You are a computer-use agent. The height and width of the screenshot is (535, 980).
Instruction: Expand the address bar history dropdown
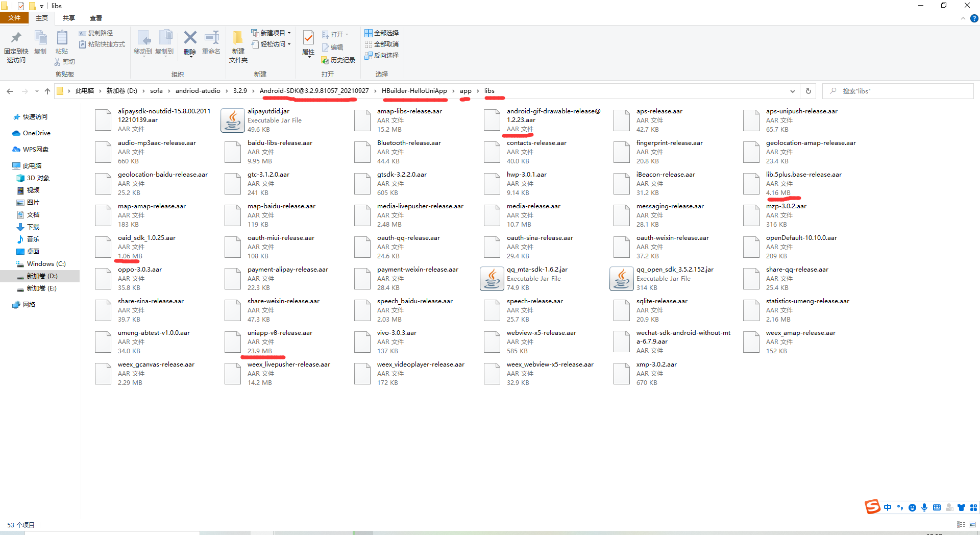[792, 91]
